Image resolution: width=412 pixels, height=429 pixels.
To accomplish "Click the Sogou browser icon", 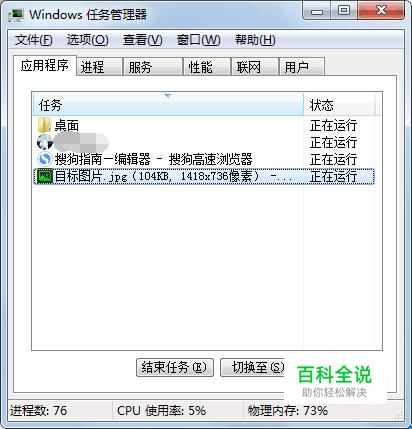I will 44,159.
